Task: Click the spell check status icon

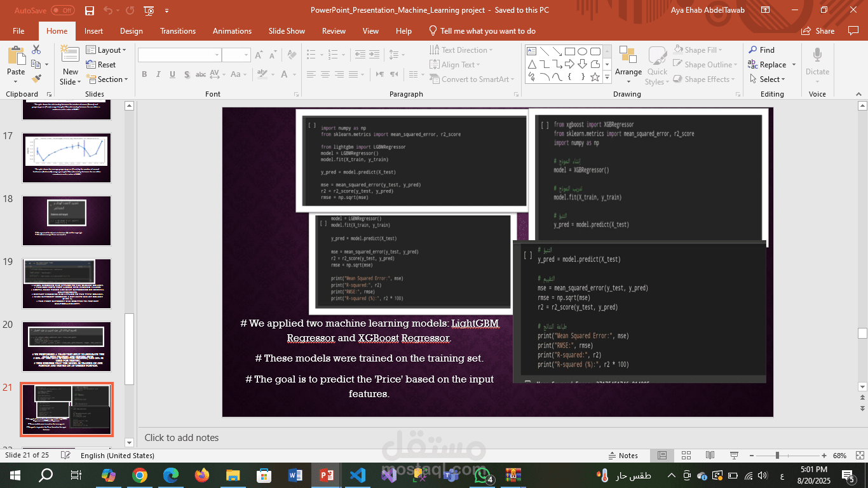Action: click(x=65, y=456)
